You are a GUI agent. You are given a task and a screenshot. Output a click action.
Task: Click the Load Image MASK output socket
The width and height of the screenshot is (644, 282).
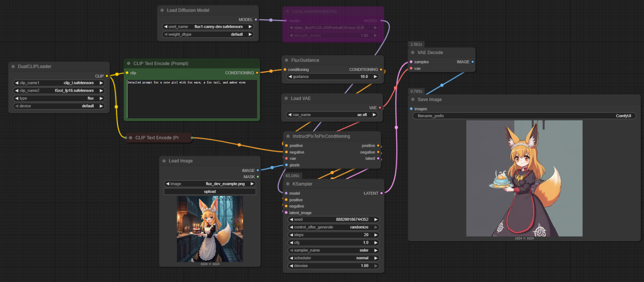coord(258,177)
